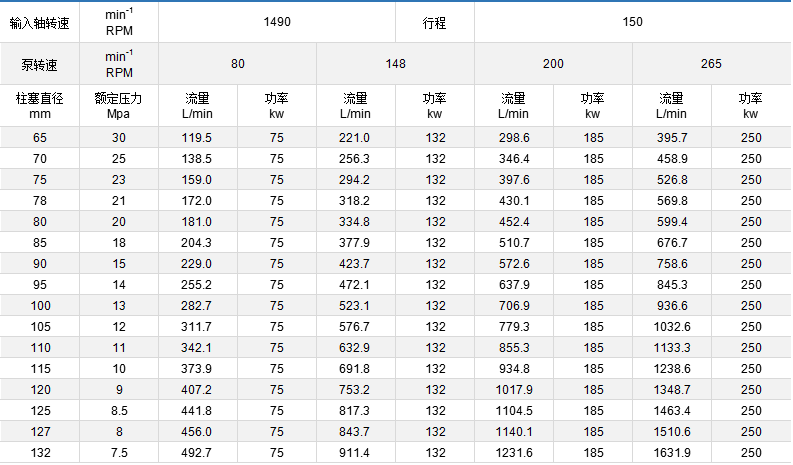Click the flow value 395.7
Screen dimensions: 793x465
click(x=672, y=138)
